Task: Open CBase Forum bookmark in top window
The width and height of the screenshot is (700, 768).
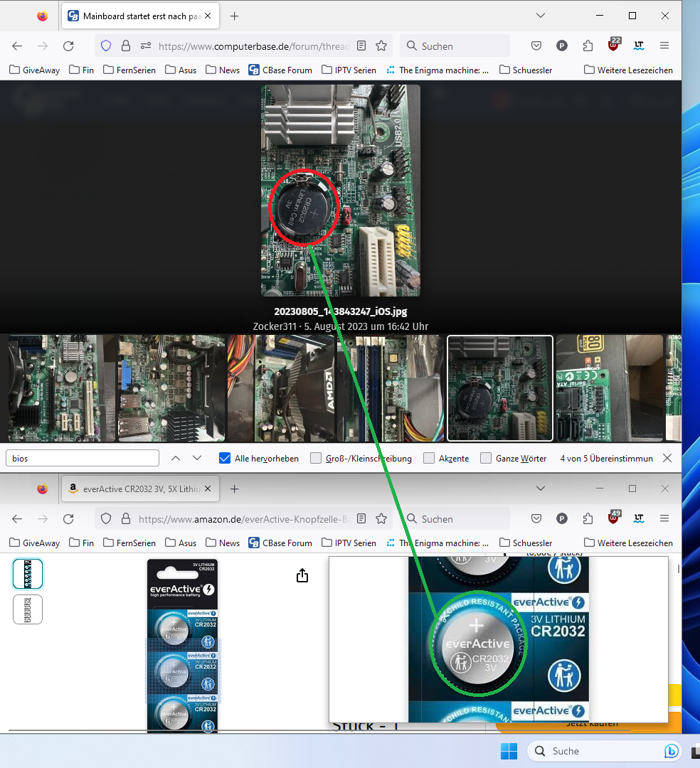Action: pyautogui.click(x=280, y=70)
